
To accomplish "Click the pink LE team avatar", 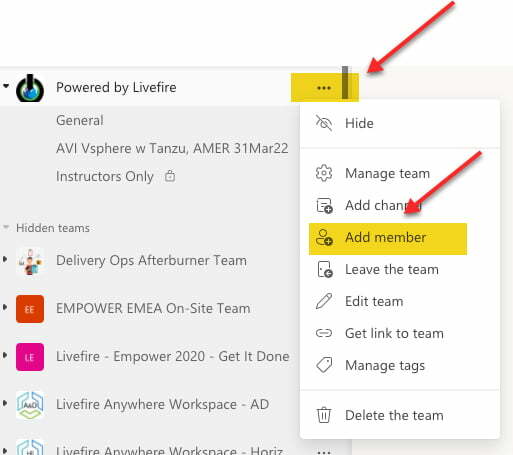I will [30, 357].
